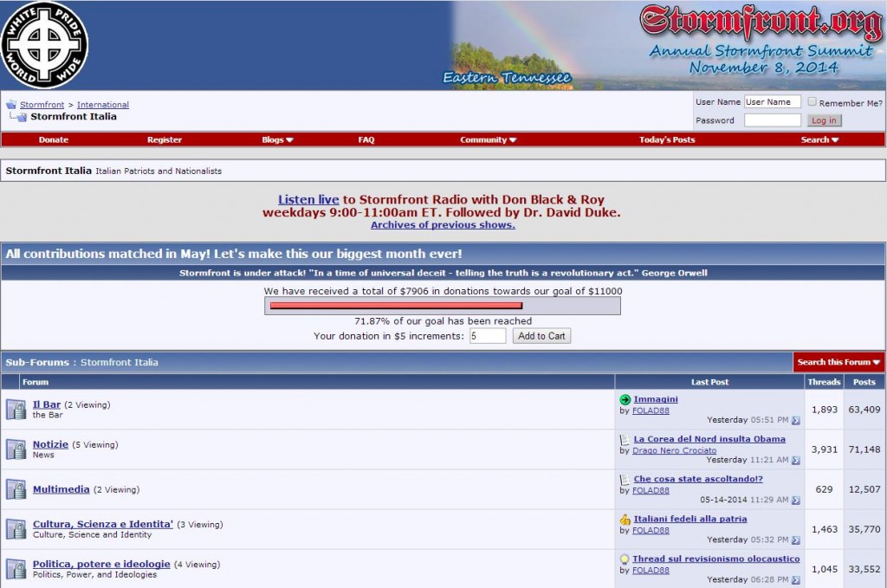Click the green arrow icon beside Immagini
887x588 pixels.
[625, 399]
